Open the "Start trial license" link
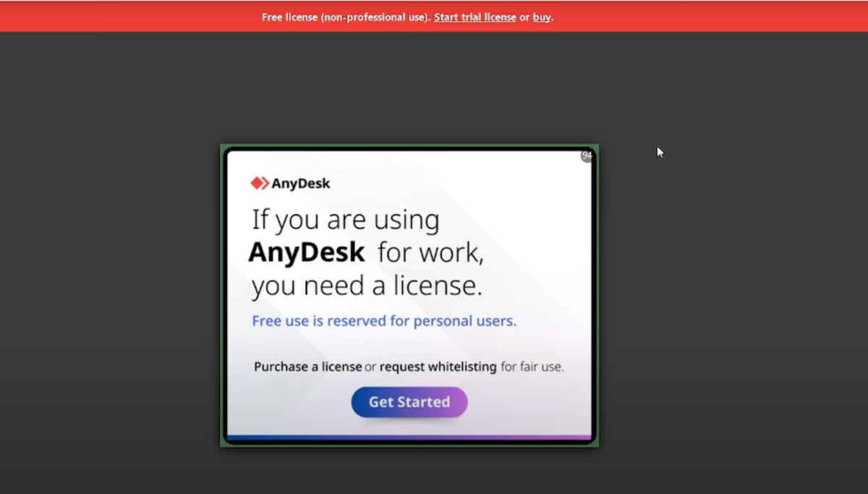This screenshot has width=868, height=494. coord(475,17)
